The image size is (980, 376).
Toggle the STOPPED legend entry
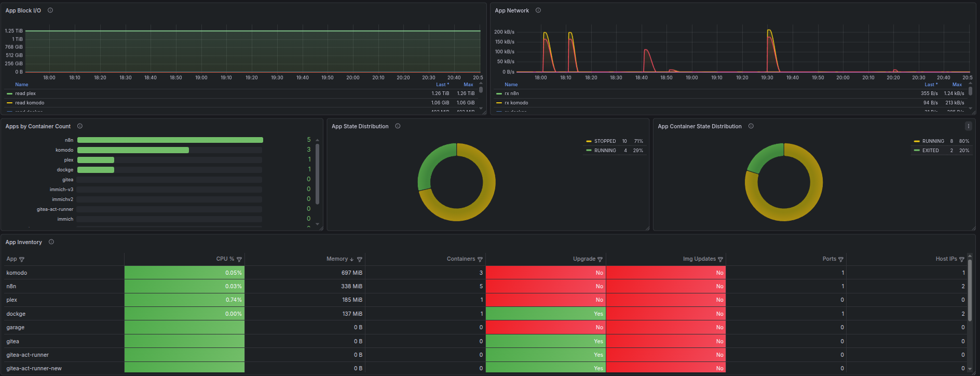pos(605,141)
